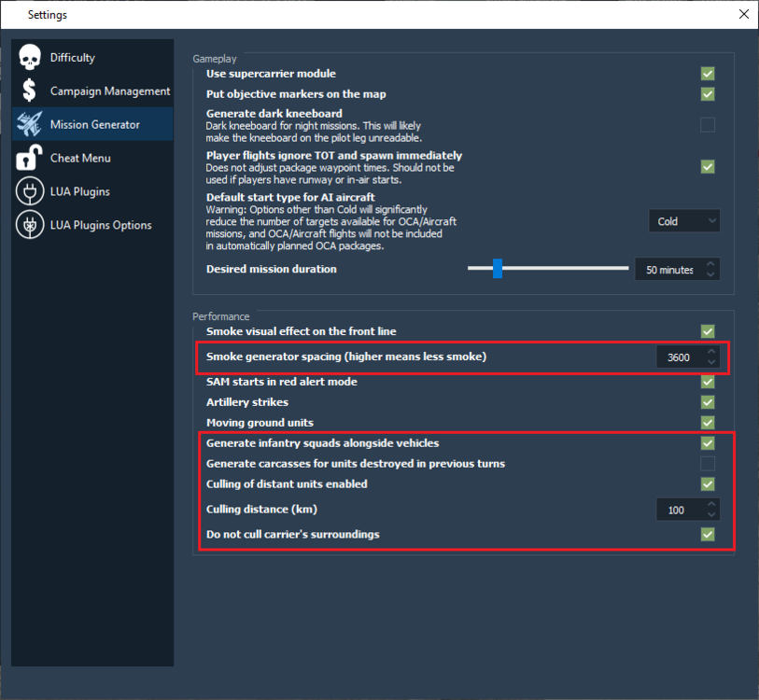The image size is (759, 700).
Task: Go to LUA Plugins section
Action: pyautogui.click(x=92, y=191)
